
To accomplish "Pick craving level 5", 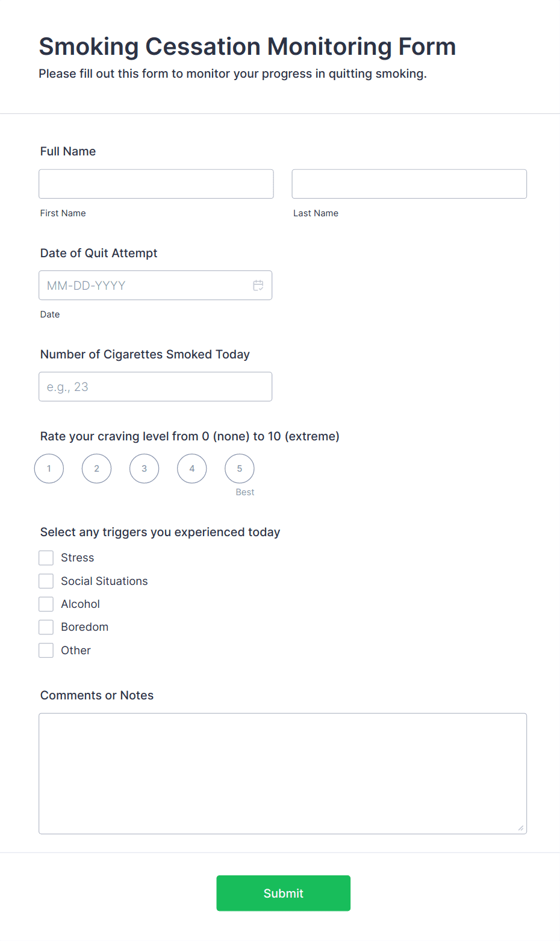I will pos(239,469).
